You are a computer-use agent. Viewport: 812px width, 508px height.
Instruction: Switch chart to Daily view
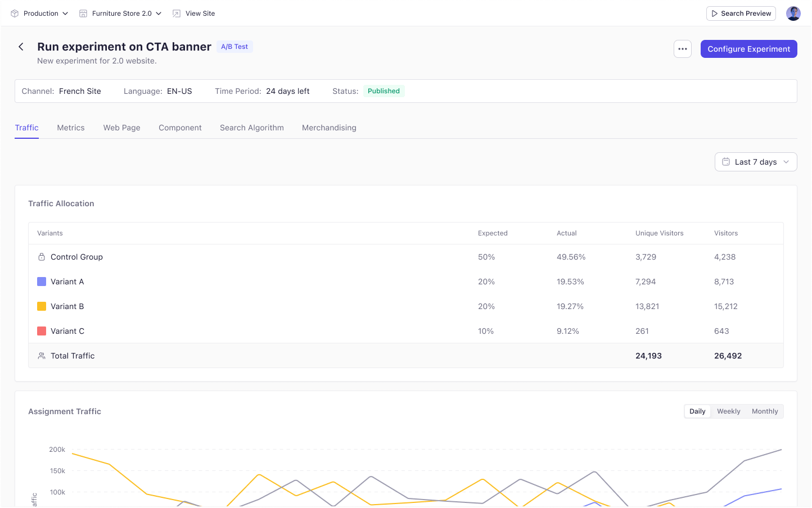point(697,411)
